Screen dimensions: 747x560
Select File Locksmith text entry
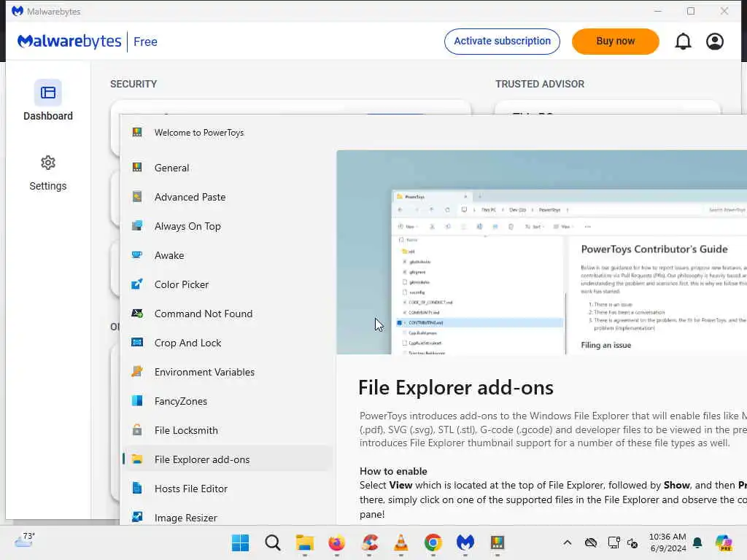tap(186, 430)
